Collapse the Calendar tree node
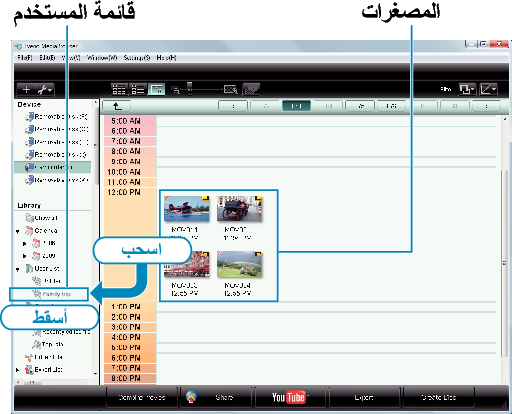This screenshot has height=414, width=512. (18, 231)
